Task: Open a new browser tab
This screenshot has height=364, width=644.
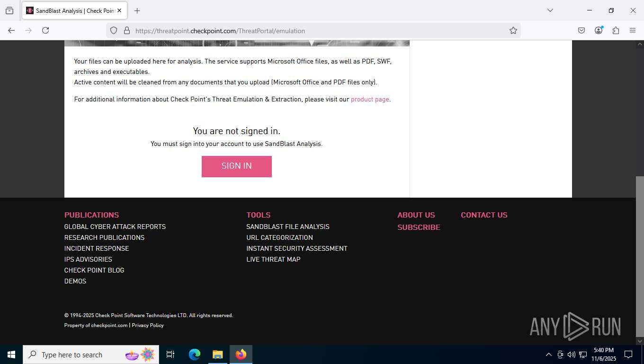Action: (137, 10)
